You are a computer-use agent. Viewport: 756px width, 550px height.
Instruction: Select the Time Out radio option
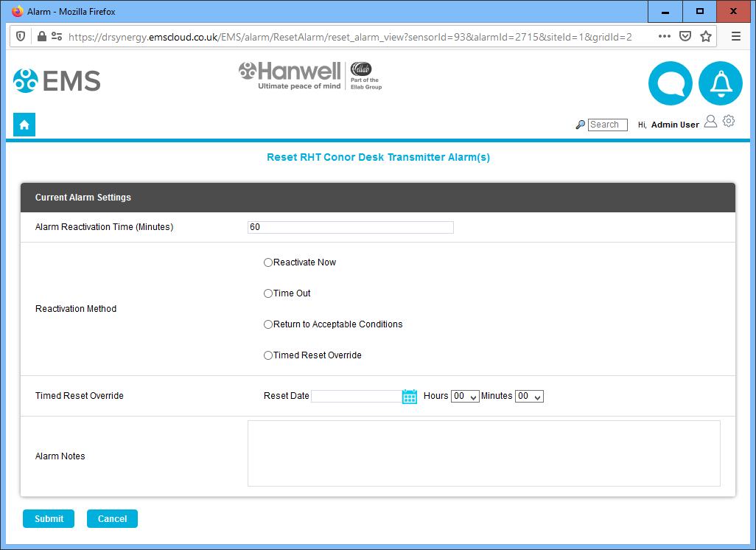click(268, 293)
